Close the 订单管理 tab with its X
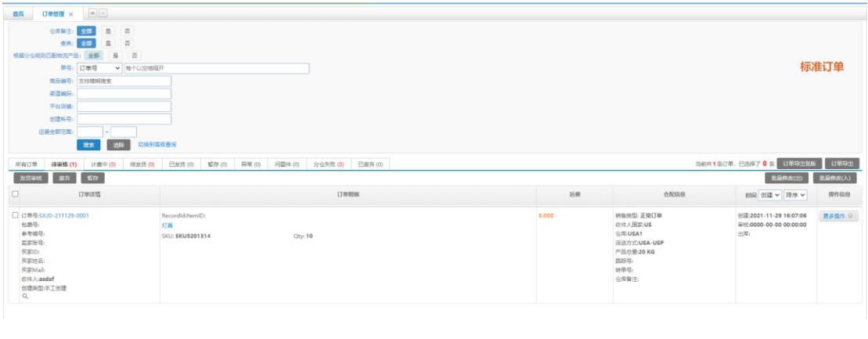The height and width of the screenshot is (339, 868). (x=71, y=14)
